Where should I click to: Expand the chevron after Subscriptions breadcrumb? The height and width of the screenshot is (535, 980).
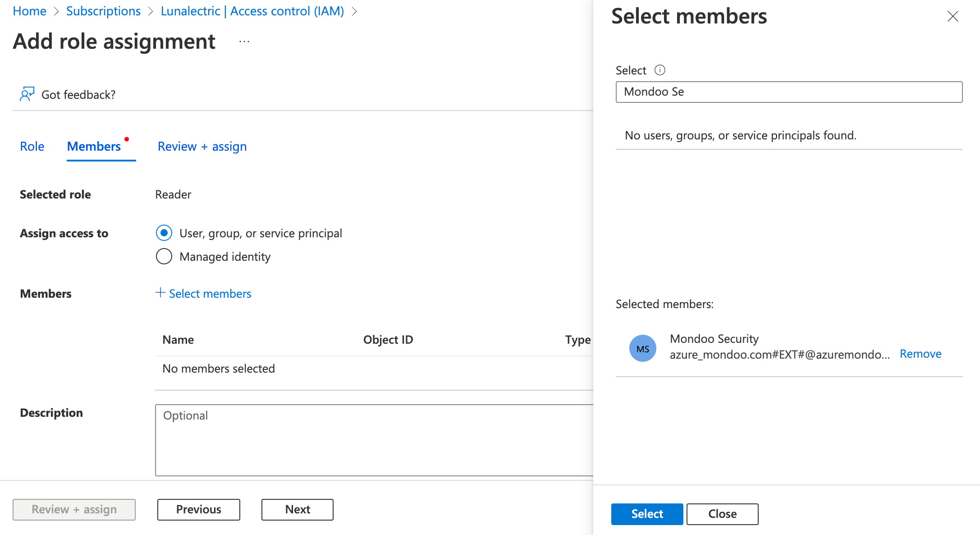(x=150, y=11)
